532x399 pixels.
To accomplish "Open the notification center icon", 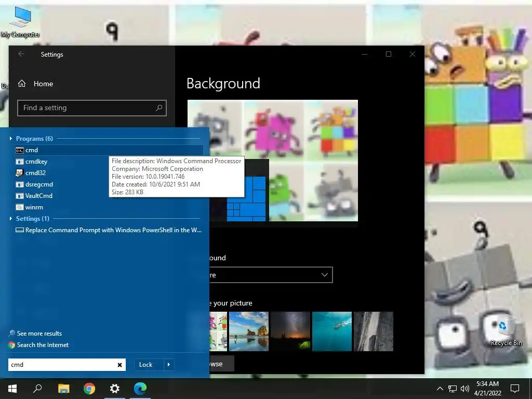I will 515,389.
